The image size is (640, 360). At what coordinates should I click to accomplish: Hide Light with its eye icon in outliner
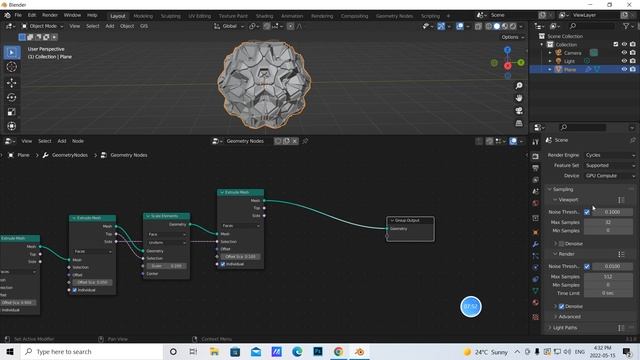point(624,61)
